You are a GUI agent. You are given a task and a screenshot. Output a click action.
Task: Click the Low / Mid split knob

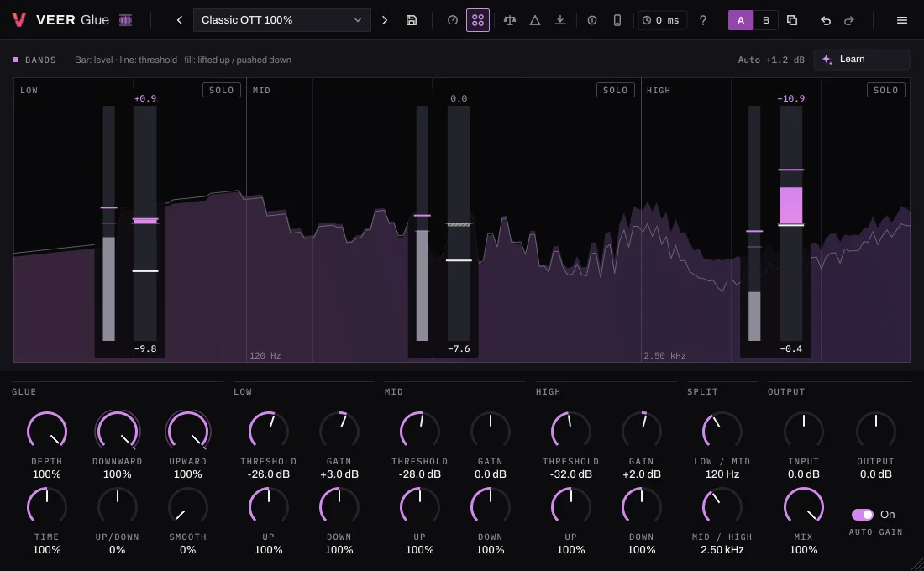722,431
